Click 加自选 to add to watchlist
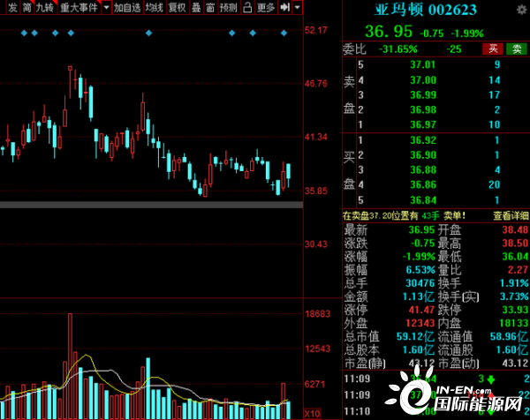530x420 pixels. click(x=128, y=7)
